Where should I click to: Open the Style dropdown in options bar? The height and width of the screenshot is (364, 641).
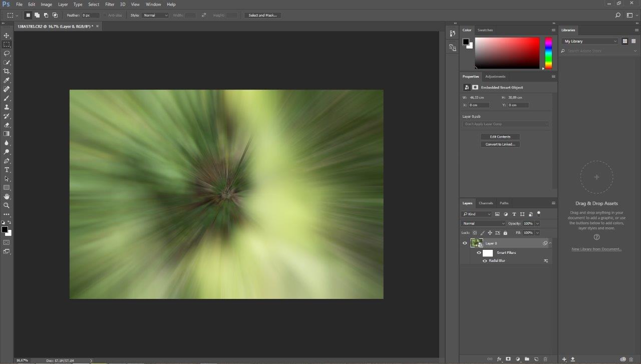[156, 16]
